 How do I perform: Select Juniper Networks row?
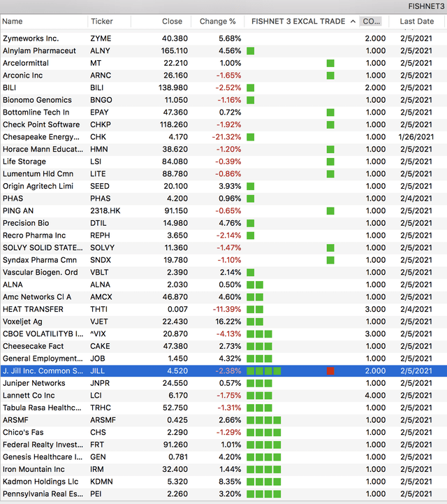point(223,384)
